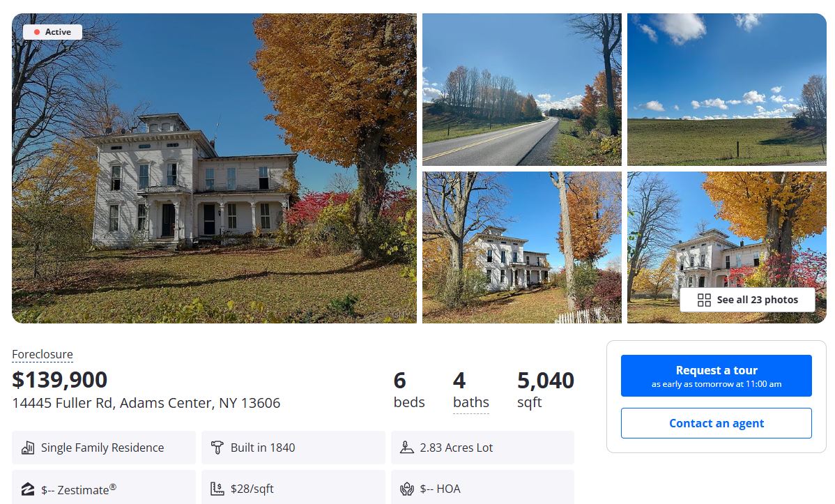This screenshot has height=504, width=835.
Task: Click the lot size icon by 2.83 Acres Lot
Action: click(x=407, y=448)
